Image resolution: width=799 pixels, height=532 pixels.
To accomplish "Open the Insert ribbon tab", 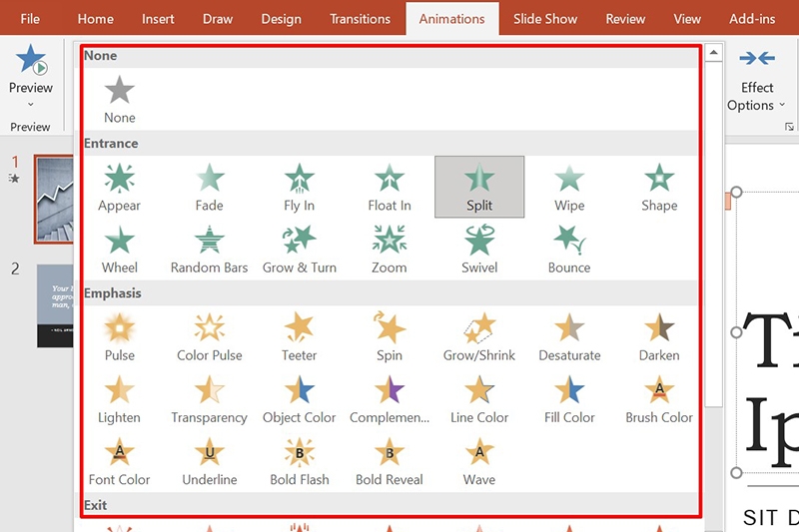I will tap(158, 19).
